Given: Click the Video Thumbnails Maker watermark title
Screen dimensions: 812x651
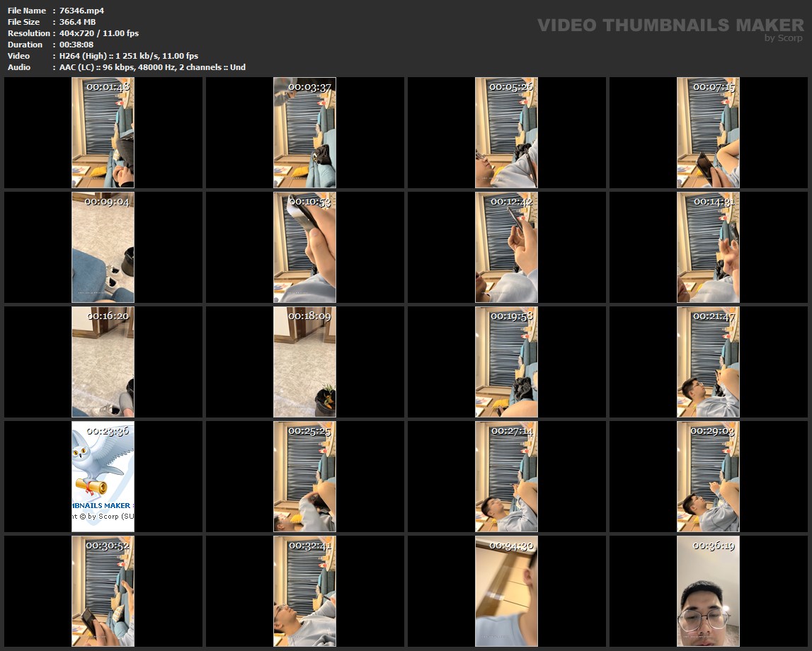Looking at the screenshot, I should coord(670,25).
